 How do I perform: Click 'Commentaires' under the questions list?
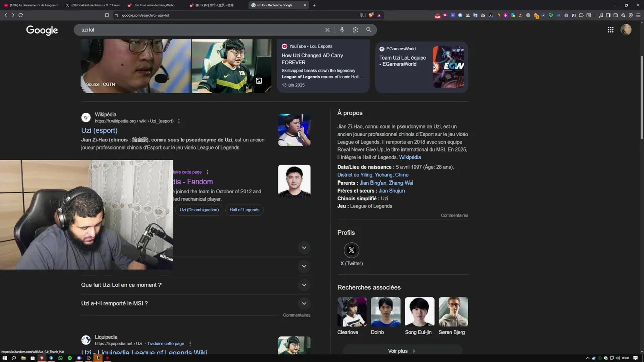pos(297,315)
